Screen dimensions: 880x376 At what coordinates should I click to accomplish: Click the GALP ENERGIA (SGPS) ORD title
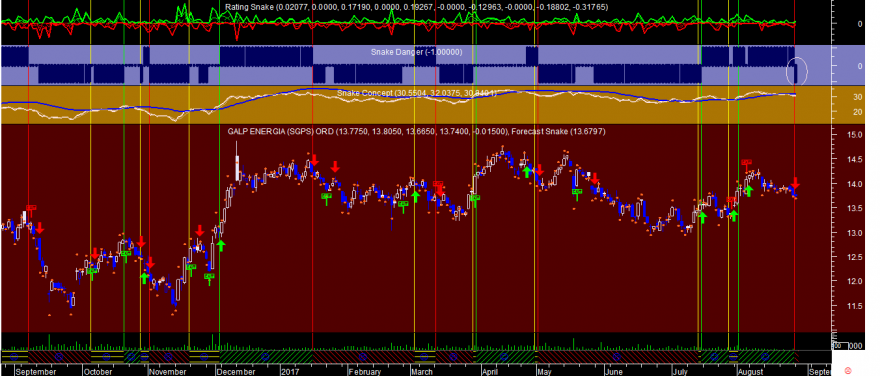(x=280, y=131)
